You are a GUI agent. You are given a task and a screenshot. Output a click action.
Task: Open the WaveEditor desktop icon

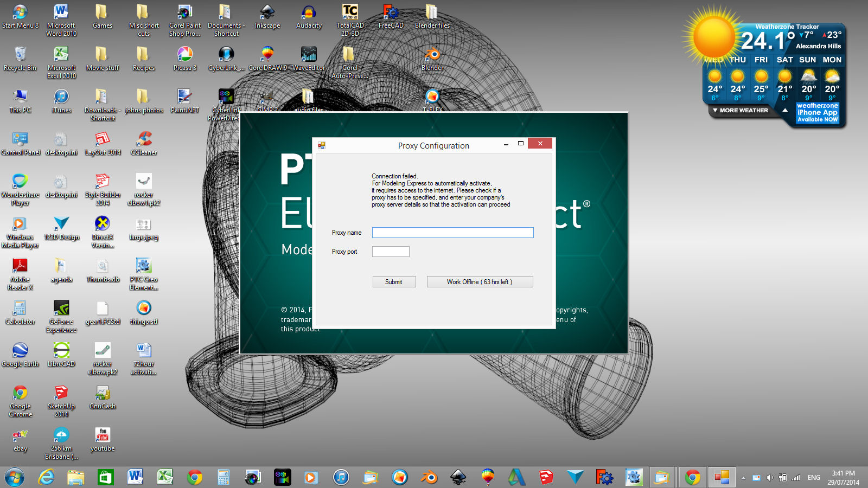pos(309,59)
